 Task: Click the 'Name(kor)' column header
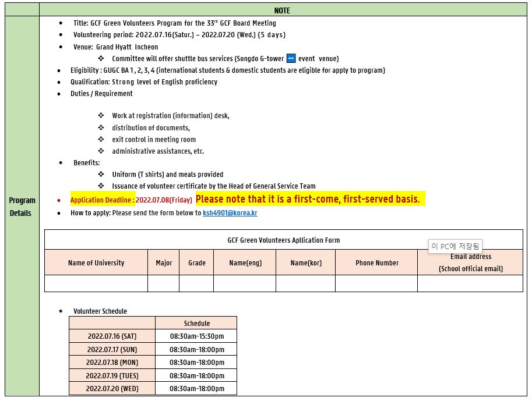[x=306, y=262]
